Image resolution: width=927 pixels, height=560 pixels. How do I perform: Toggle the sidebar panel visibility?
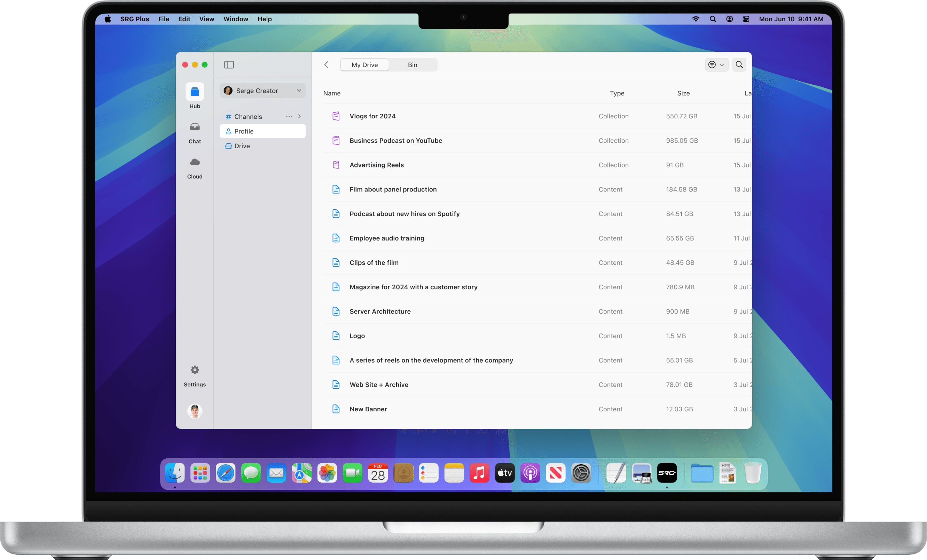229,65
